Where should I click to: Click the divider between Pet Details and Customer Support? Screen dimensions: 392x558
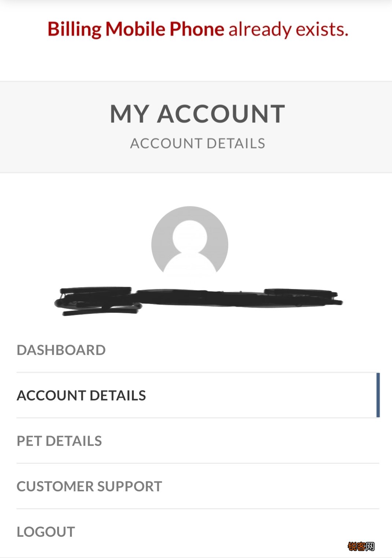(198, 463)
